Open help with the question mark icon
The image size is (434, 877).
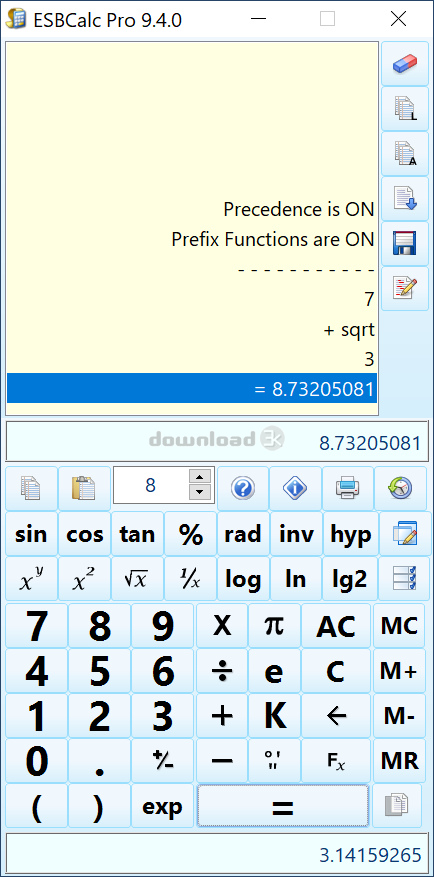coord(243,488)
